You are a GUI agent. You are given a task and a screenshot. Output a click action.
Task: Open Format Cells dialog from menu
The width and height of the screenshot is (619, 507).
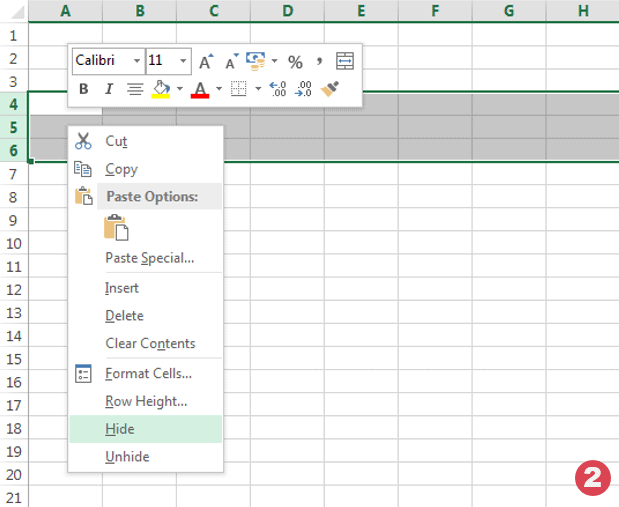pos(146,374)
